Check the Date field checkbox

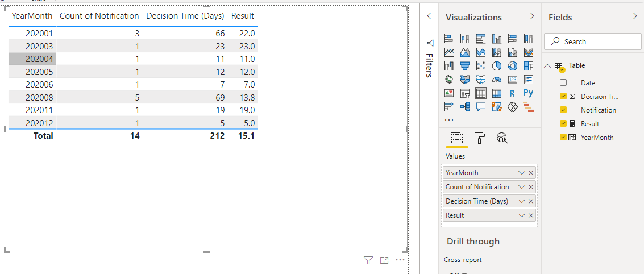(x=563, y=82)
